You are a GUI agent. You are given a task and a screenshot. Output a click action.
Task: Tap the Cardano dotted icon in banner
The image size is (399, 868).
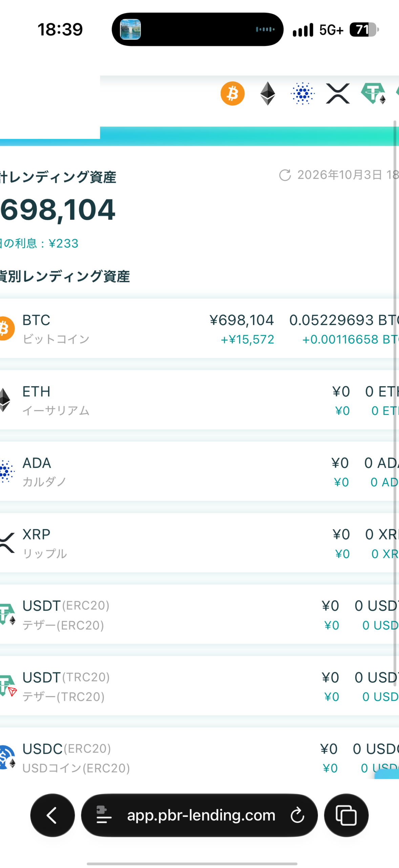pyautogui.click(x=303, y=93)
